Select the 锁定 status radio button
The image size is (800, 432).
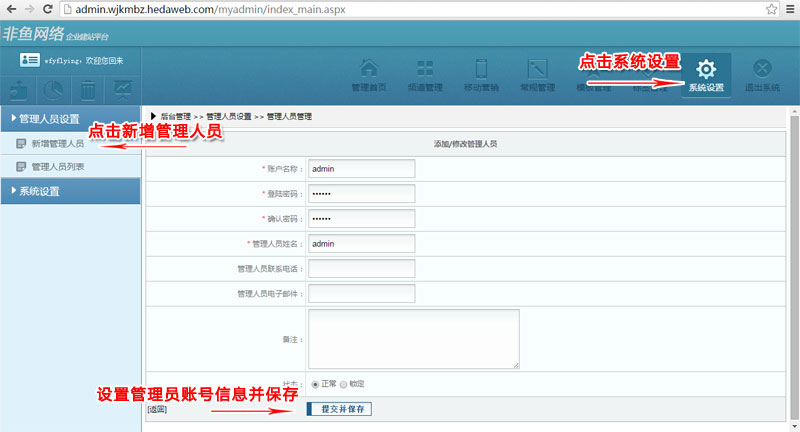[344, 384]
